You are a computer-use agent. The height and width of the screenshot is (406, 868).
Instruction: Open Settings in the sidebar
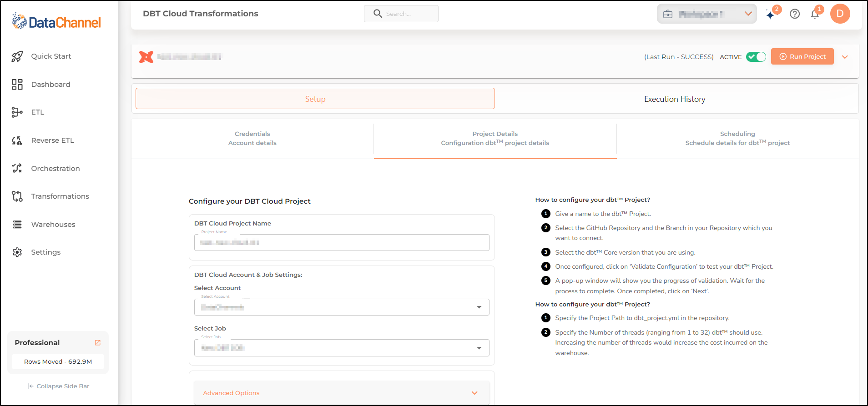45,252
